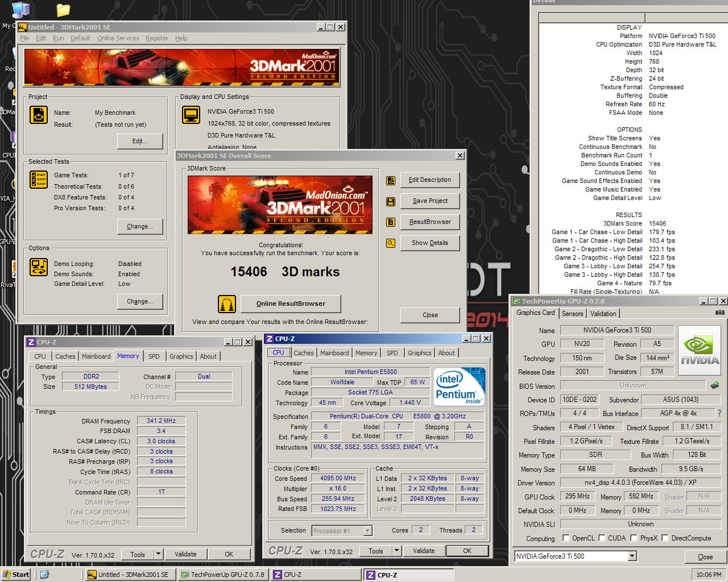Toggle the DirectCompute checkbox in GPU-Z
This screenshot has width=728, height=582.
[x=665, y=538]
